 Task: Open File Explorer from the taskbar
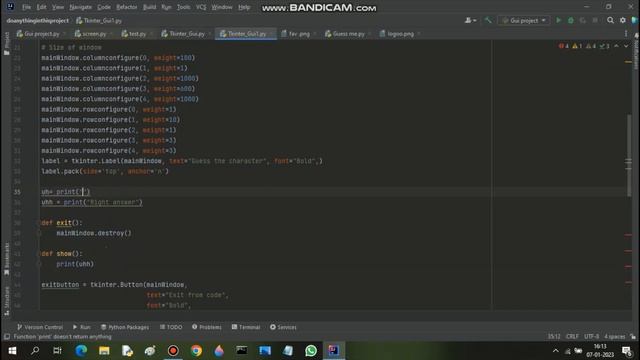[104, 351]
